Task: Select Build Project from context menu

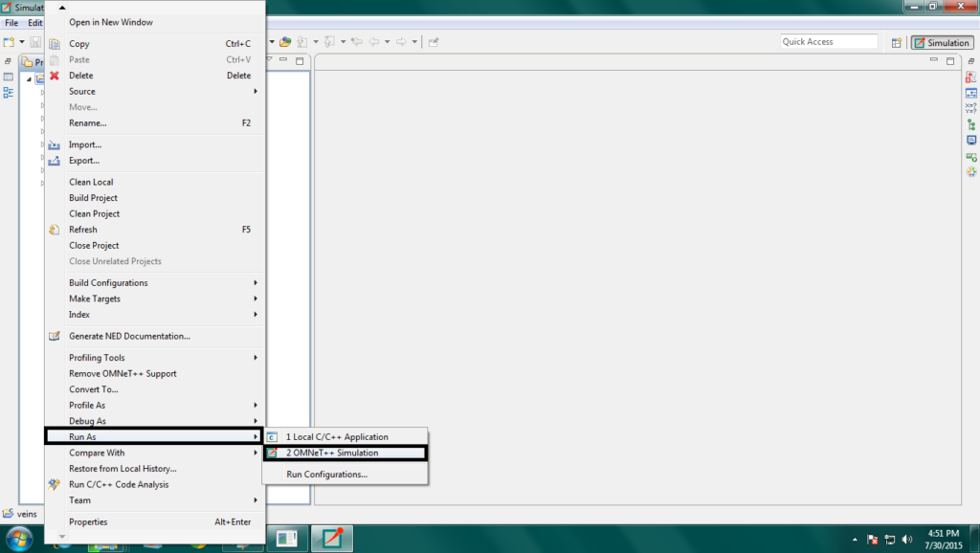Action: point(94,198)
